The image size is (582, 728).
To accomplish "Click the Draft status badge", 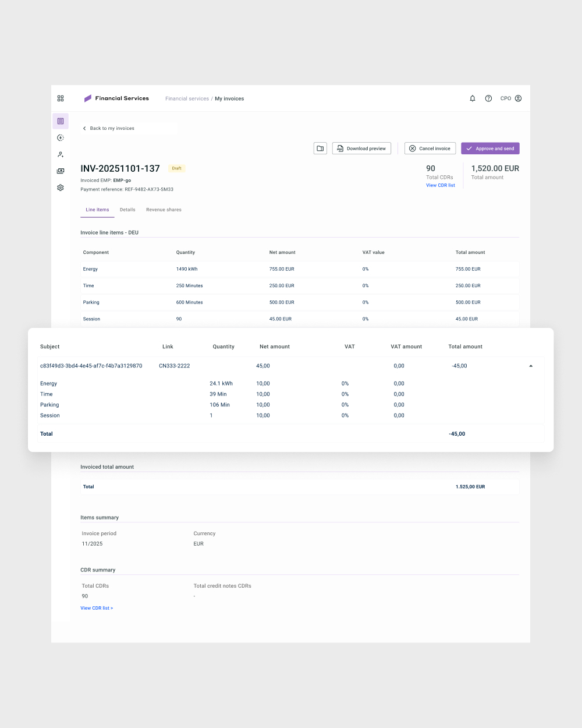I will tap(177, 168).
